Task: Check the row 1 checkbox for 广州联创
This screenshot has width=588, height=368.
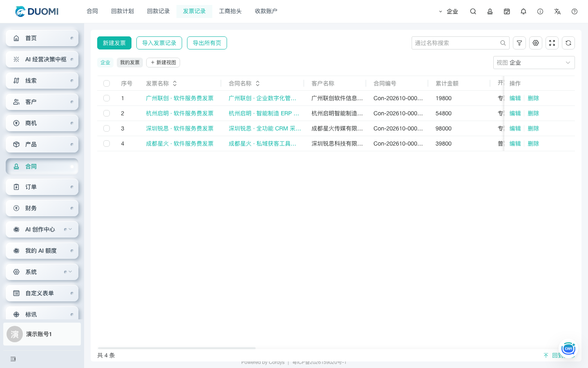Action: pos(107,98)
